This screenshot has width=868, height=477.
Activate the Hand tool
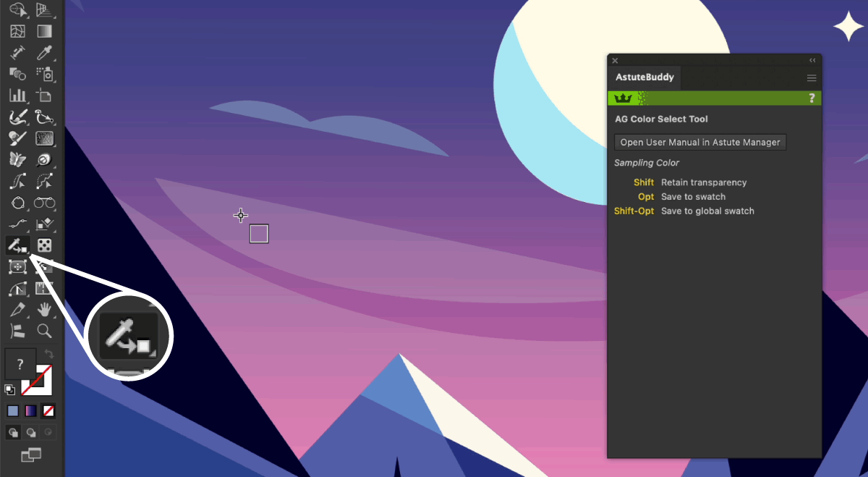[44, 310]
